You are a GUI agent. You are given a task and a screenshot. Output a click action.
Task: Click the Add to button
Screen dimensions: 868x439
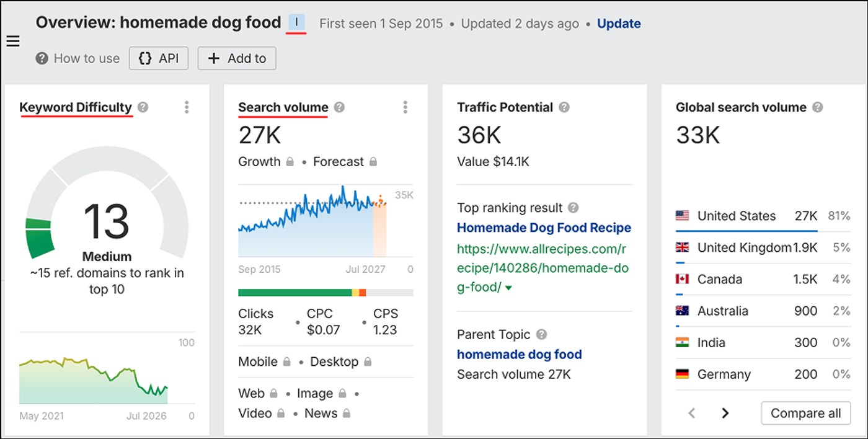click(237, 58)
